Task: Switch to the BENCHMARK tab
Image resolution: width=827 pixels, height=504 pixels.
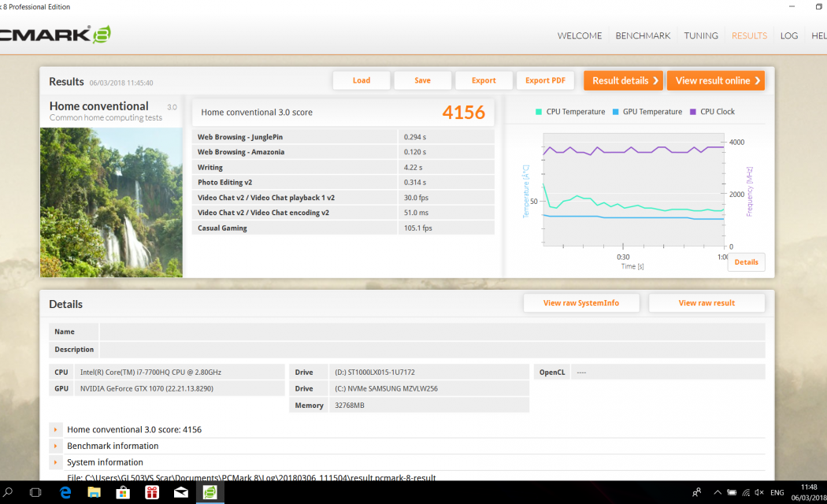Action: [643, 36]
